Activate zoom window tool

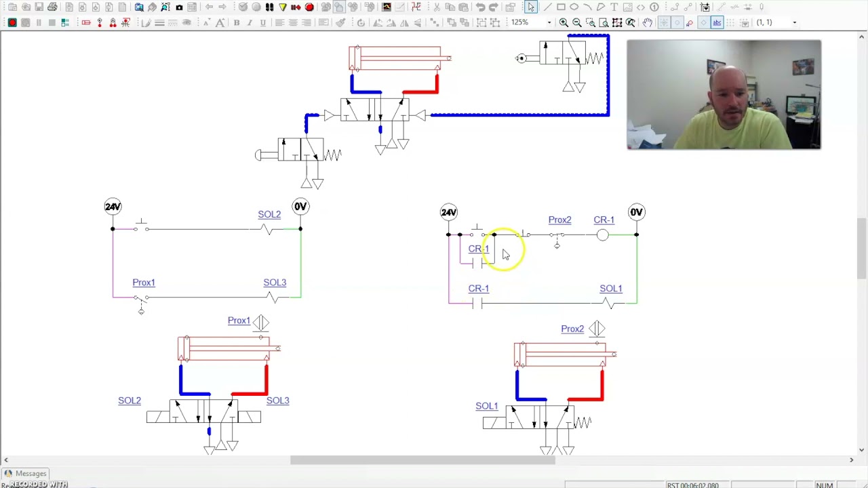(x=591, y=22)
